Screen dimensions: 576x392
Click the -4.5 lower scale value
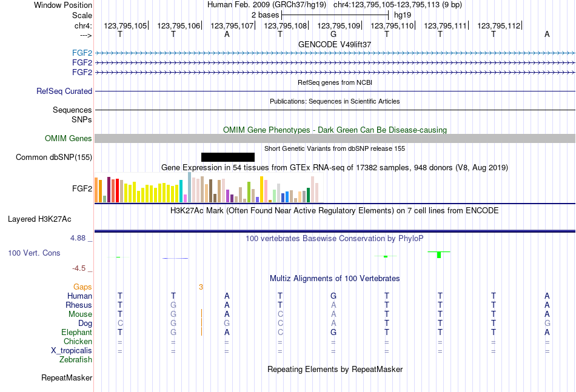79,268
